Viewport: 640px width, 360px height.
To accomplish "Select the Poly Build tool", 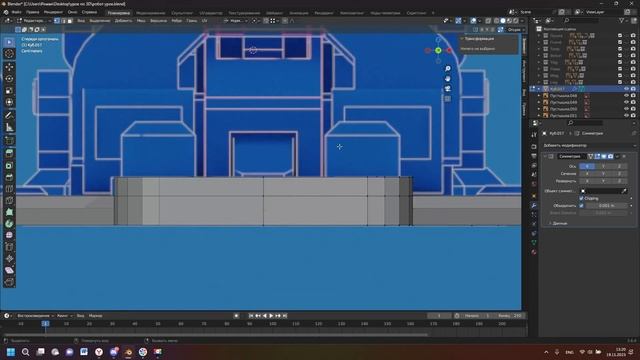I will point(9,212).
